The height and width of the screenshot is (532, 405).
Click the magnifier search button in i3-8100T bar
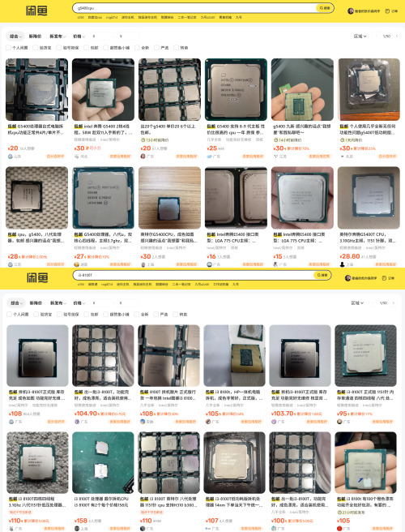click(322, 275)
